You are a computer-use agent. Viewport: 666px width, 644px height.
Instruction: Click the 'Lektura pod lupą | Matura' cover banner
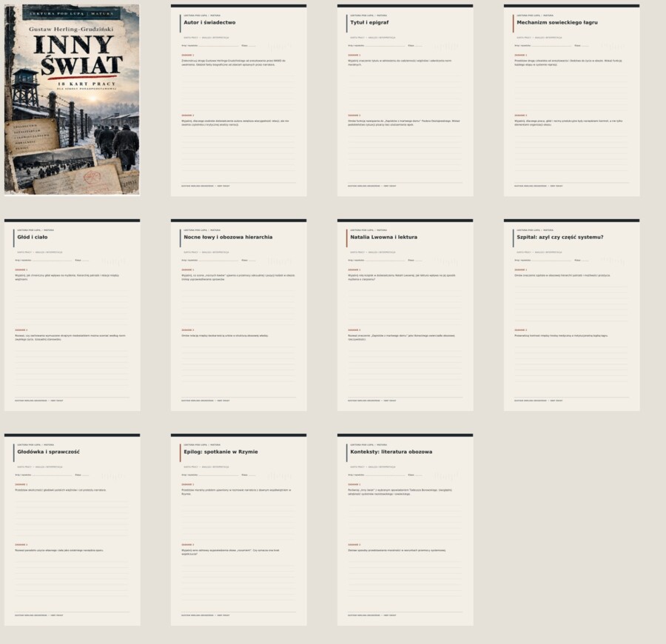click(x=71, y=13)
